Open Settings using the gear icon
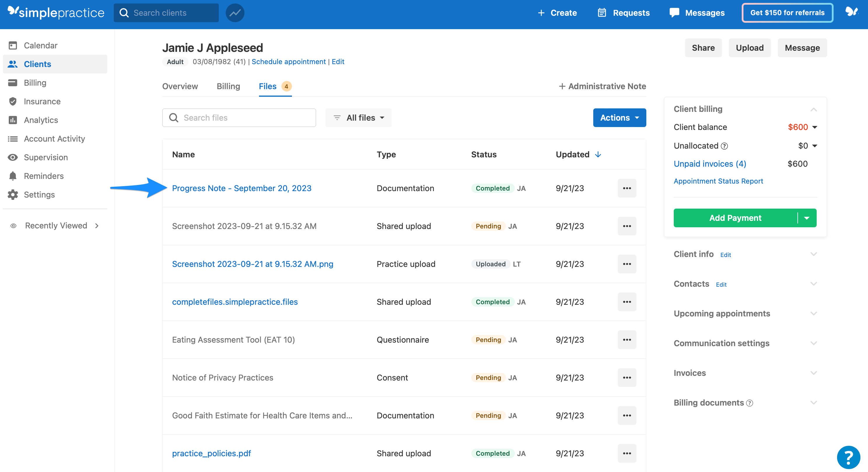 coord(13,194)
